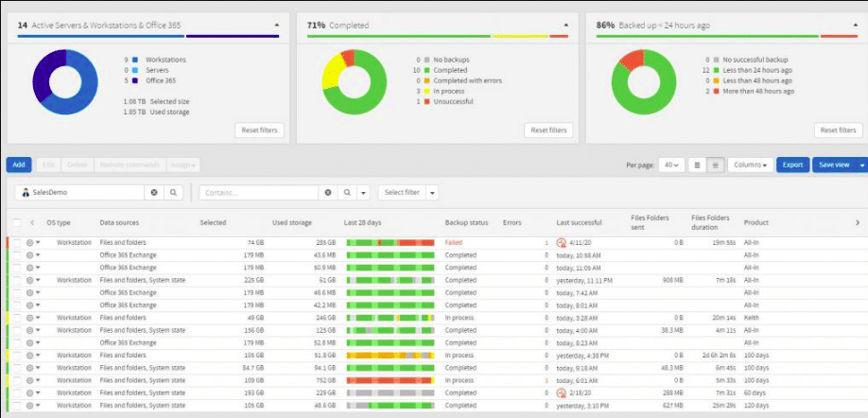Click the red More than 48 hours swatch
Screen dimensions: 868x418
tap(716, 92)
